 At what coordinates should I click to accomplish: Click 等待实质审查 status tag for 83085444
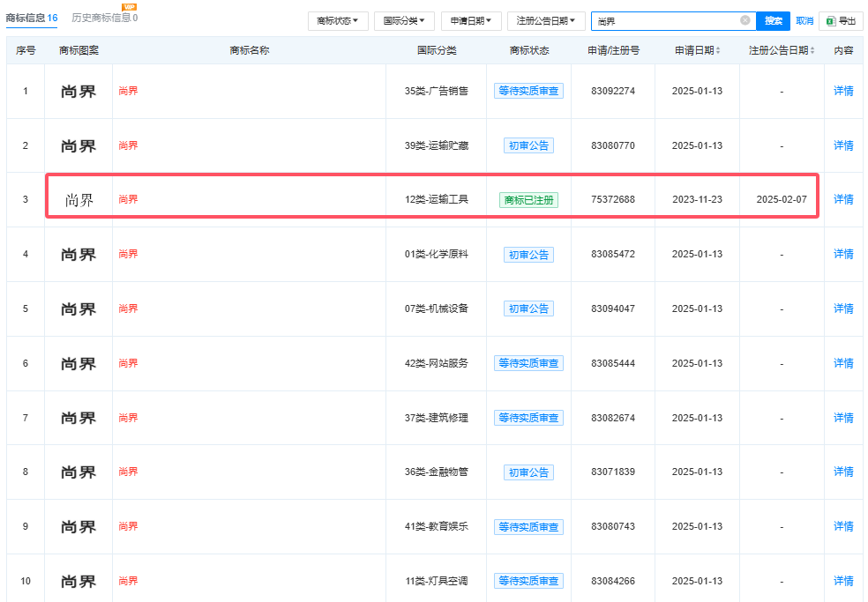[x=528, y=363]
